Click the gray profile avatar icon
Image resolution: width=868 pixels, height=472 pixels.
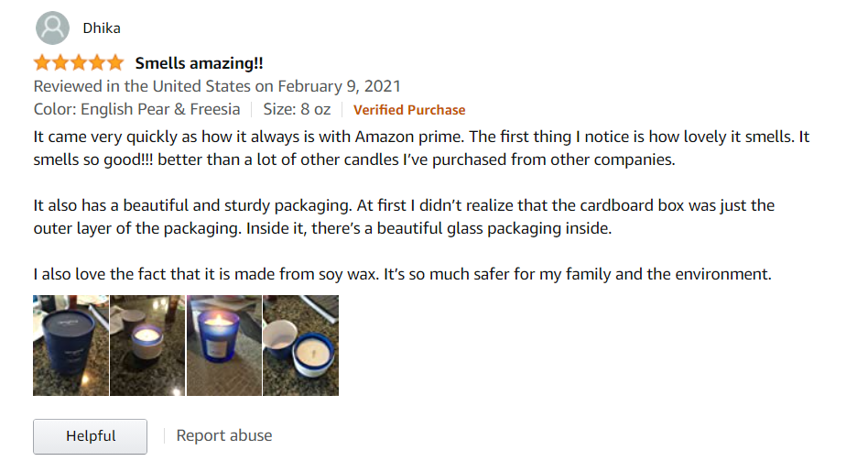[x=52, y=27]
